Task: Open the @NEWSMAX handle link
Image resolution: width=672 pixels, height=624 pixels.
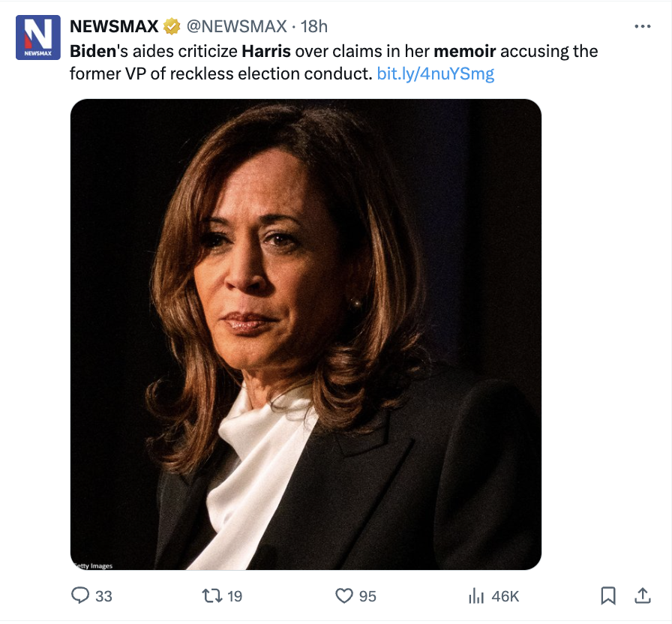Action: pyautogui.click(x=236, y=26)
